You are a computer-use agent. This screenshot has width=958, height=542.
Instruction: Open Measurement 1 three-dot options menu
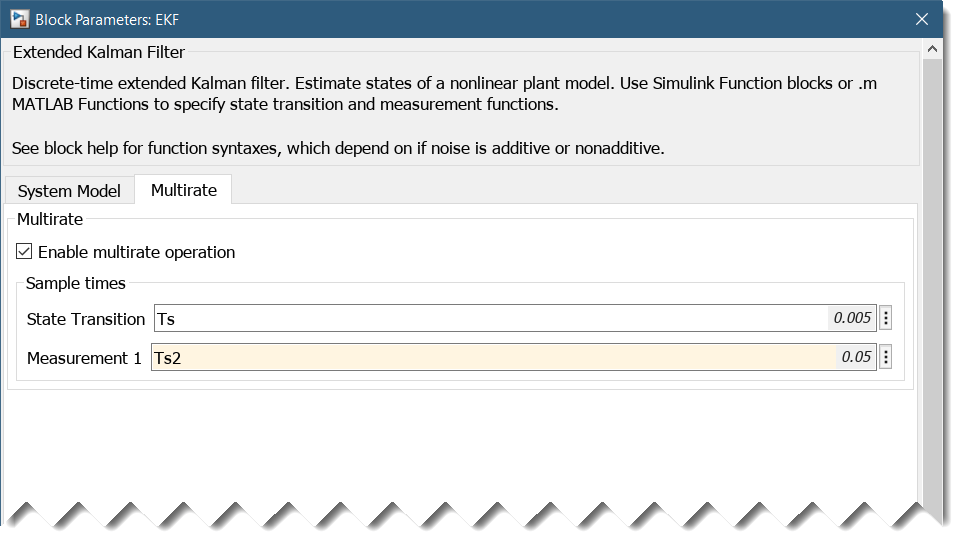click(x=885, y=358)
